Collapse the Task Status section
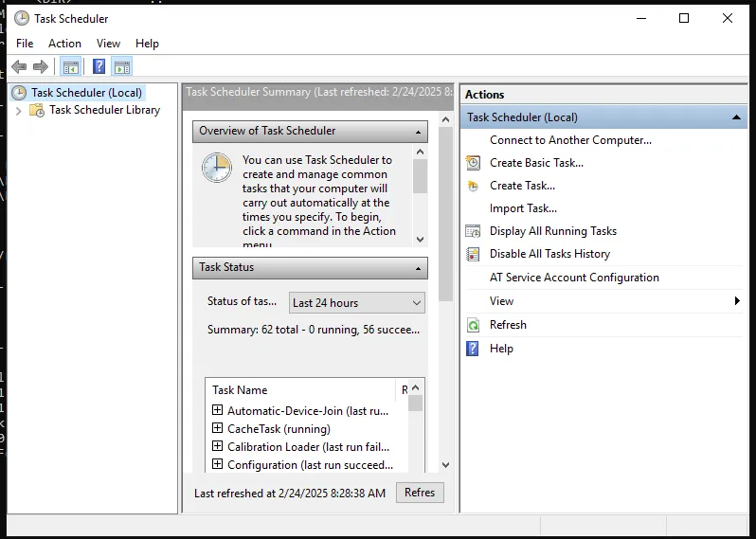This screenshot has height=539, width=756. coord(418,268)
